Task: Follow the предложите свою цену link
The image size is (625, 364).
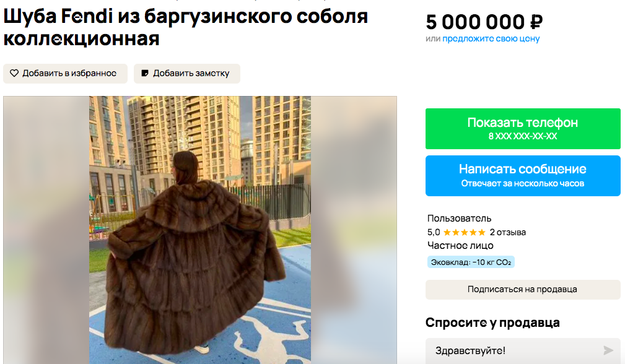Action: click(x=491, y=39)
